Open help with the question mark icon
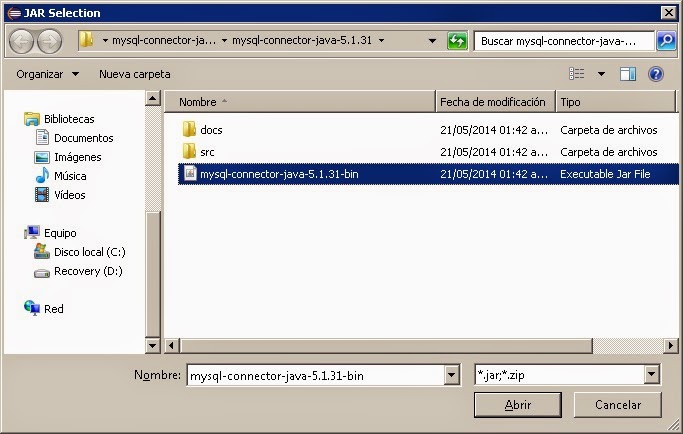 656,74
